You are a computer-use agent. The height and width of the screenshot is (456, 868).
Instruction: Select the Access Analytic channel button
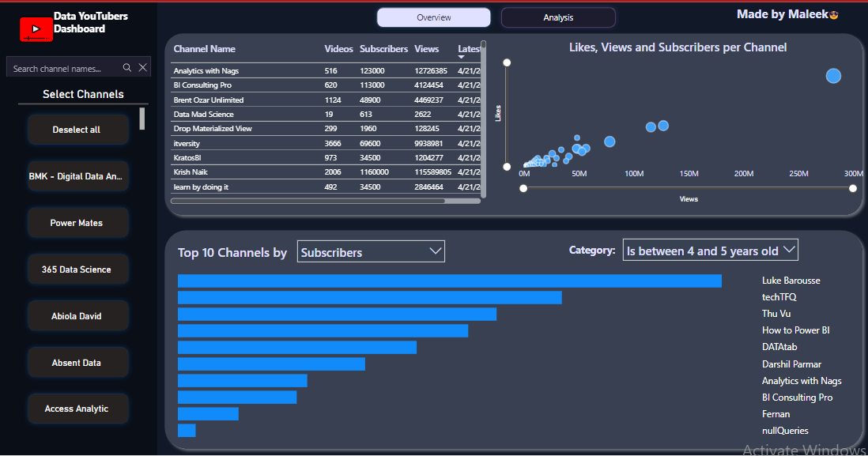tap(77, 409)
